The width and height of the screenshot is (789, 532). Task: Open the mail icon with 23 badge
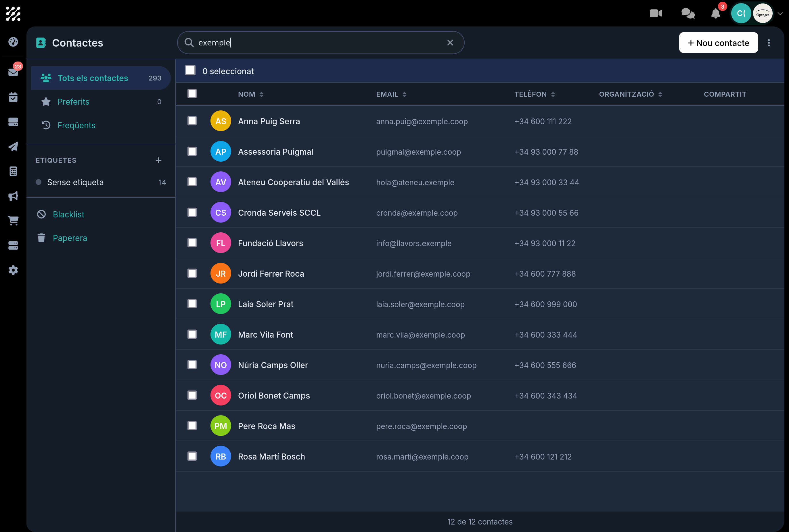(13, 72)
